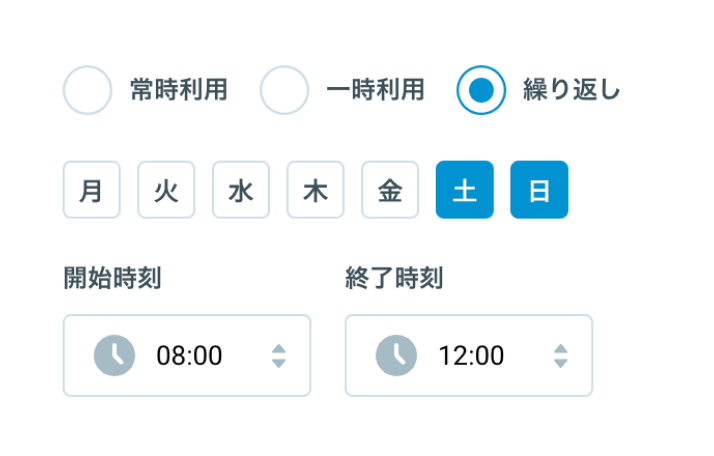This screenshot has height=456, width=714.
Task: Click the clock icon in the 開始時刻 field
Action: [114, 355]
